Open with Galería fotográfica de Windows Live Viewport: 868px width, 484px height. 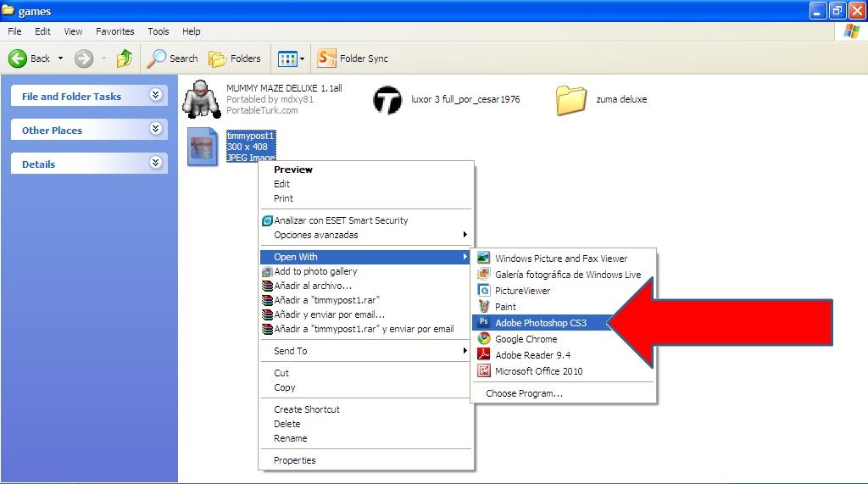[564, 275]
